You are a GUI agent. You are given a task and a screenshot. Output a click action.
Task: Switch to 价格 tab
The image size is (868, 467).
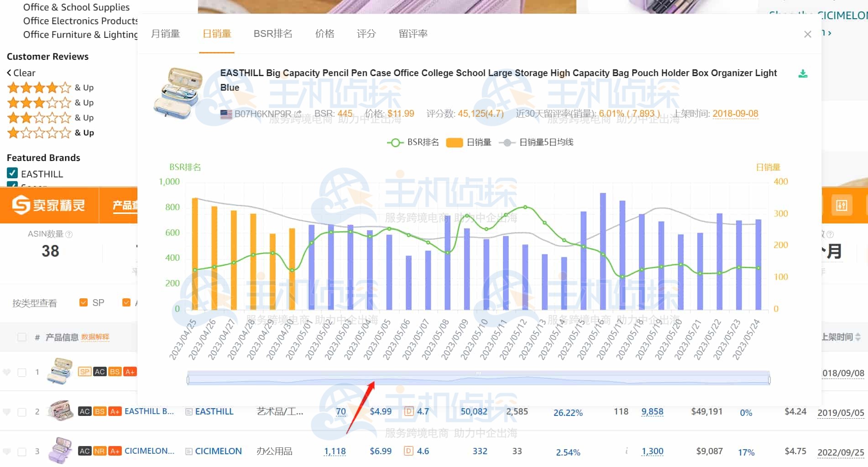click(x=324, y=34)
